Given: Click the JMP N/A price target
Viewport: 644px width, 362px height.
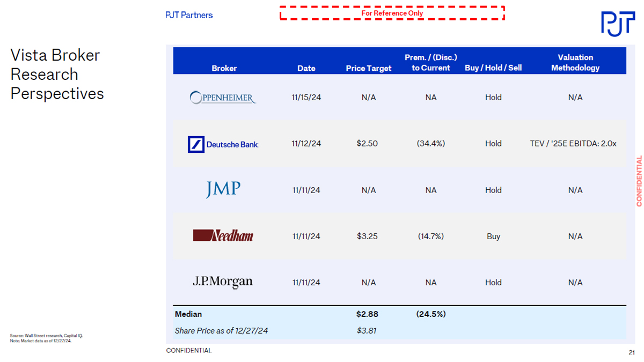Looking at the screenshot, I should point(369,190).
